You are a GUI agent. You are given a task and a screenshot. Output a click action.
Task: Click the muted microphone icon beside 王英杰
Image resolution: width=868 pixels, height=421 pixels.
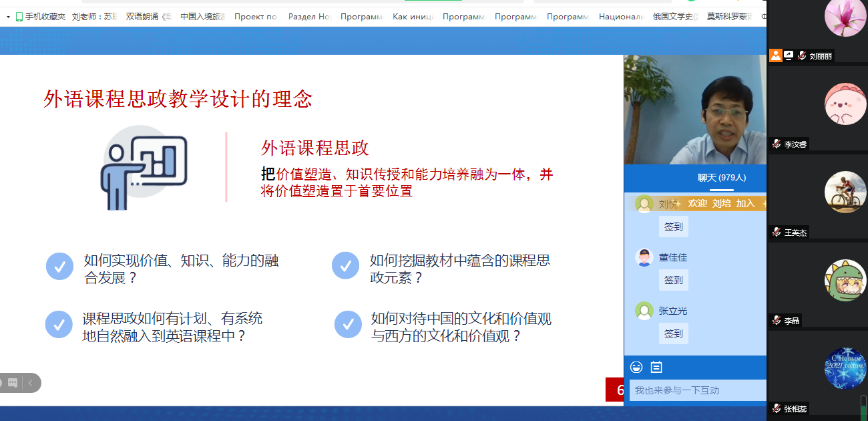coord(777,232)
